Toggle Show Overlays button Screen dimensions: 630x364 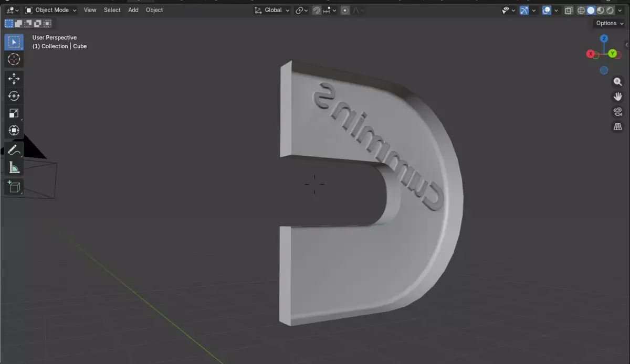pos(547,10)
